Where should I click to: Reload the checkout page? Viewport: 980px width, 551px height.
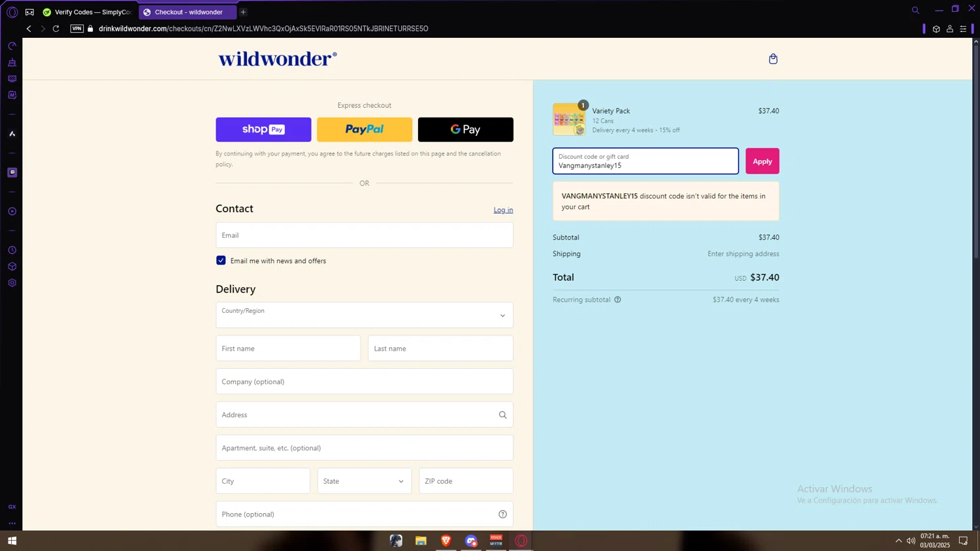coord(56,29)
